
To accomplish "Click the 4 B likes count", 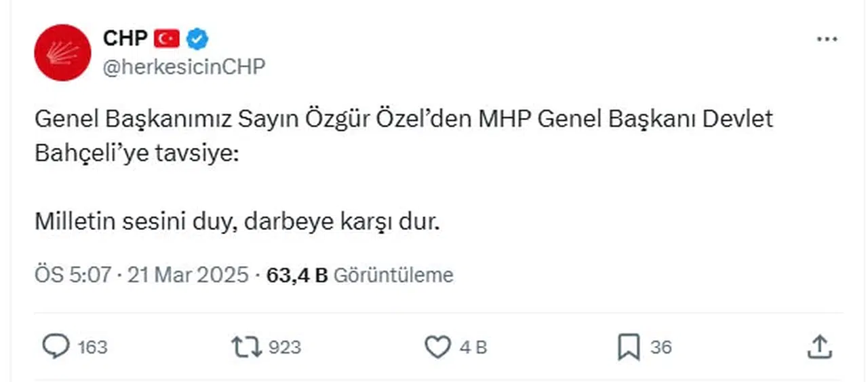I will click(473, 347).
